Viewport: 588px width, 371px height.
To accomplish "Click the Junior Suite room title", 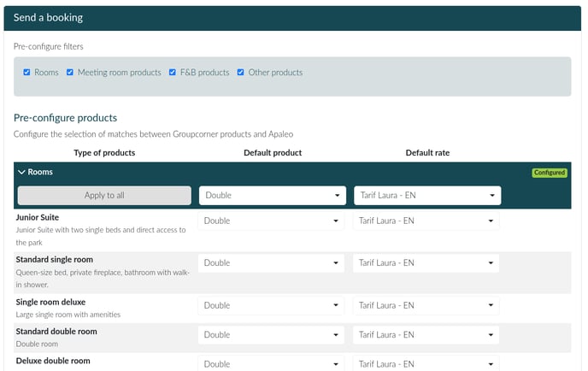I will point(37,217).
